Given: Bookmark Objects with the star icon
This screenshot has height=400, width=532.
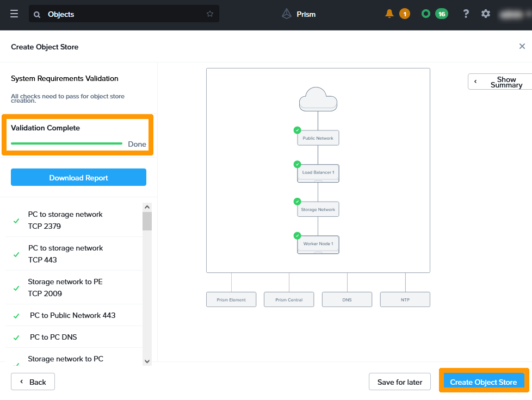Looking at the screenshot, I should 210,14.
